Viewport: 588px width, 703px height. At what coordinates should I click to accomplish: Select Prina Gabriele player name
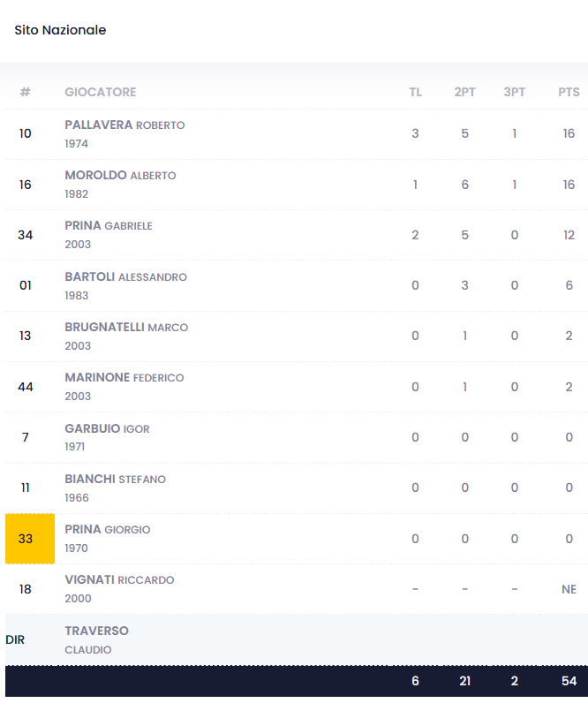(109, 226)
